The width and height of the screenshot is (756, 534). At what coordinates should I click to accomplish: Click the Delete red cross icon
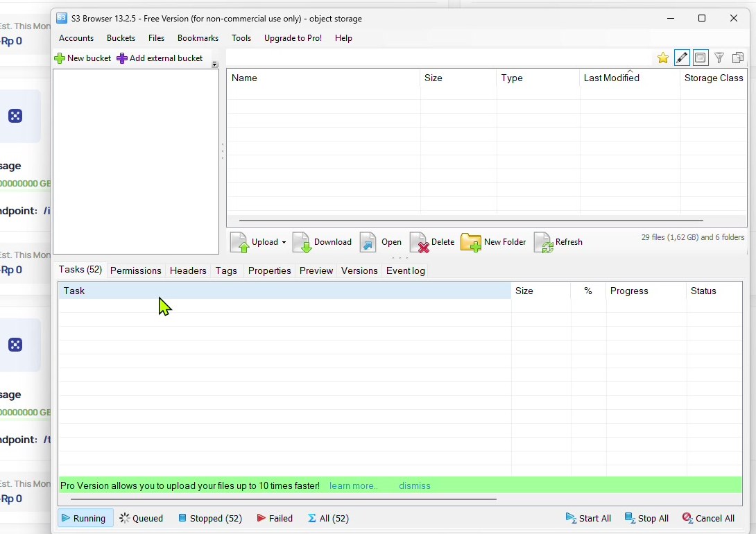click(x=419, y=242)
